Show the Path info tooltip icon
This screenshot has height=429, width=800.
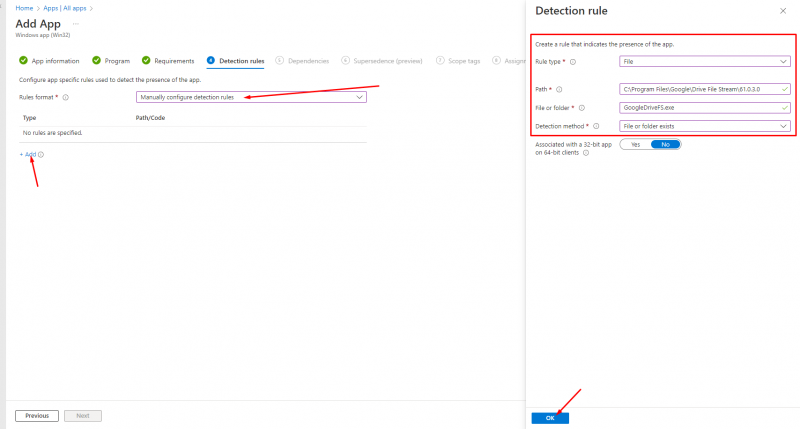coord(559,89)
